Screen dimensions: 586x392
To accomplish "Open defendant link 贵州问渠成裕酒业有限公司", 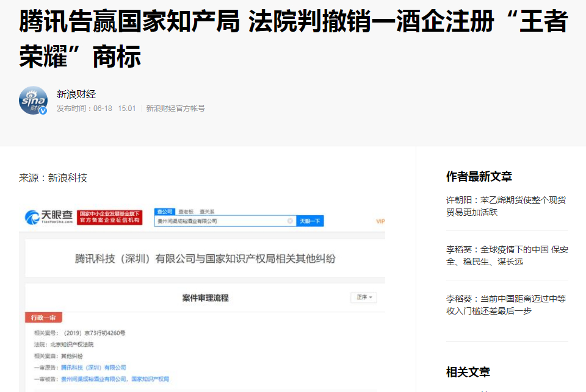I will tap(94, 379).
